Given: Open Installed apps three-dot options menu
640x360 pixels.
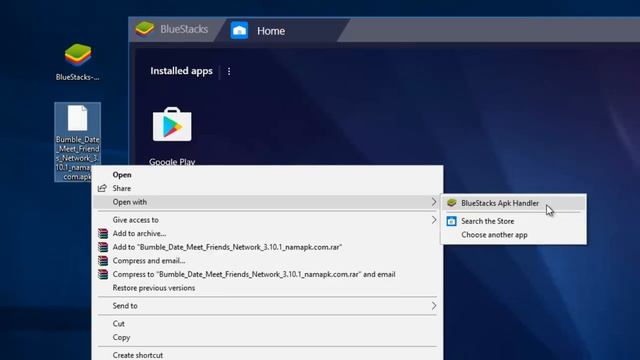Looking at the screenshot, I should tap(229, 71).
